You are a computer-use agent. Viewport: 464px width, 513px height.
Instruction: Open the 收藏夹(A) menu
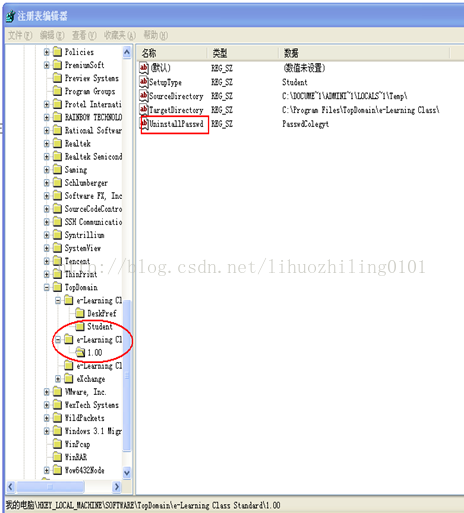(x=120, y=35)
